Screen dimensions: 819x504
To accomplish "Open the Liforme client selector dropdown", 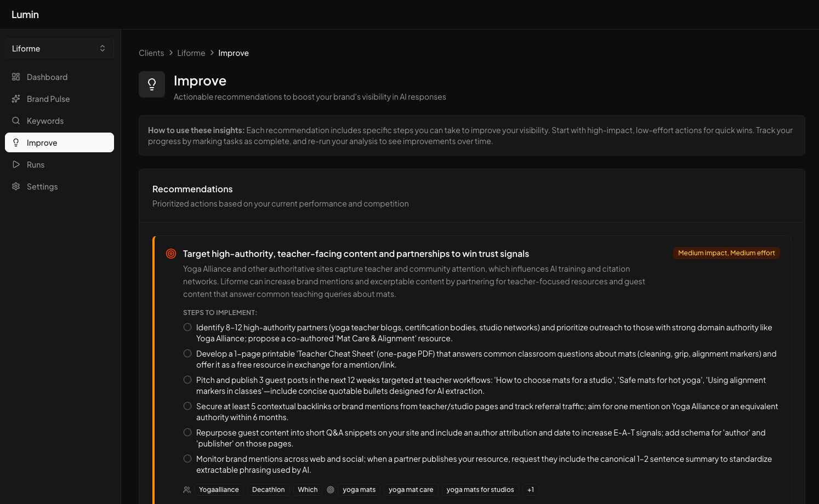I will (x=59, y=48).
